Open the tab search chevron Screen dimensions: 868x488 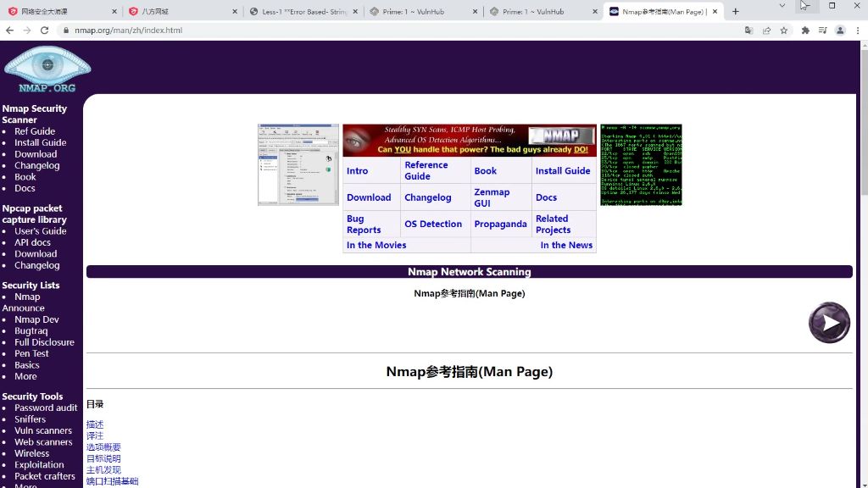pyautogui.click(x=782, y=6)
